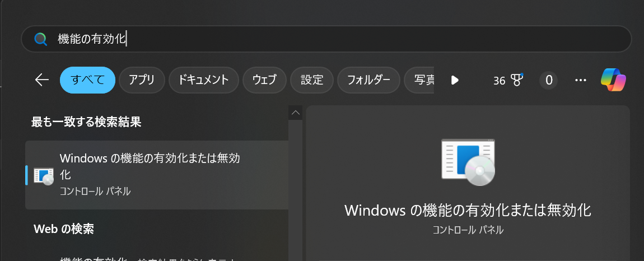Click the scroll-up arrow of the results list
This screenshot has width=644, height=261.
click(x=295, y=113)
